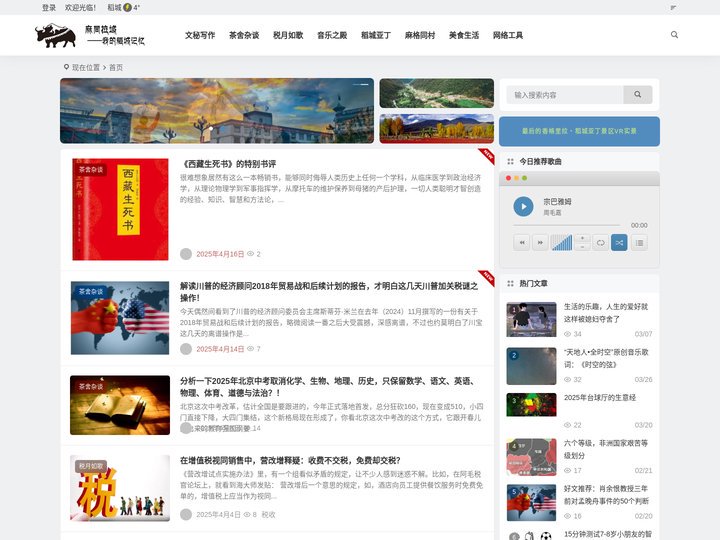Open hot article 2025年台球厅的生意经
Viewport: 720px width, 540px height.
(600, 398)
